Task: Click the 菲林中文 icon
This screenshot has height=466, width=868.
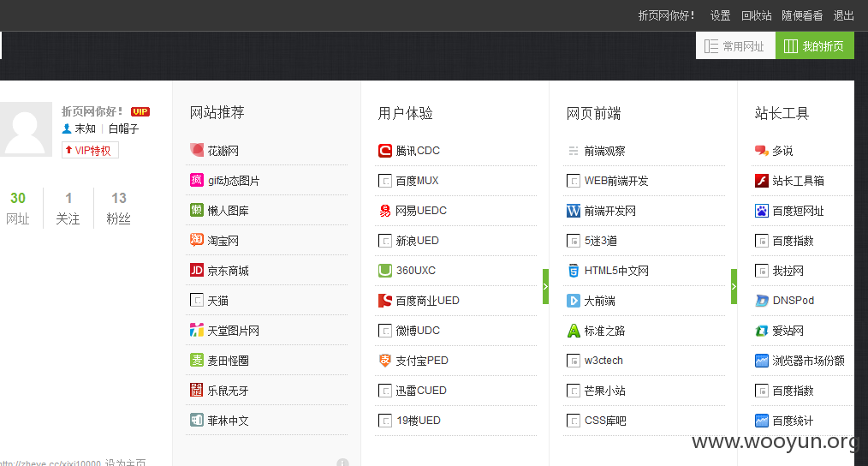Action: (x=197, y=420)
